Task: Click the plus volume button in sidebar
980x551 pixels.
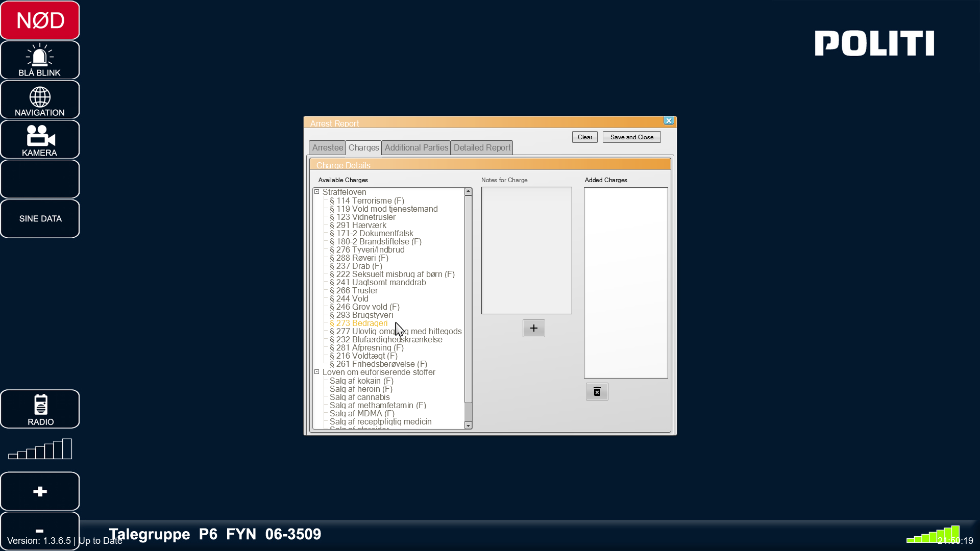Action: coord(40,491)
